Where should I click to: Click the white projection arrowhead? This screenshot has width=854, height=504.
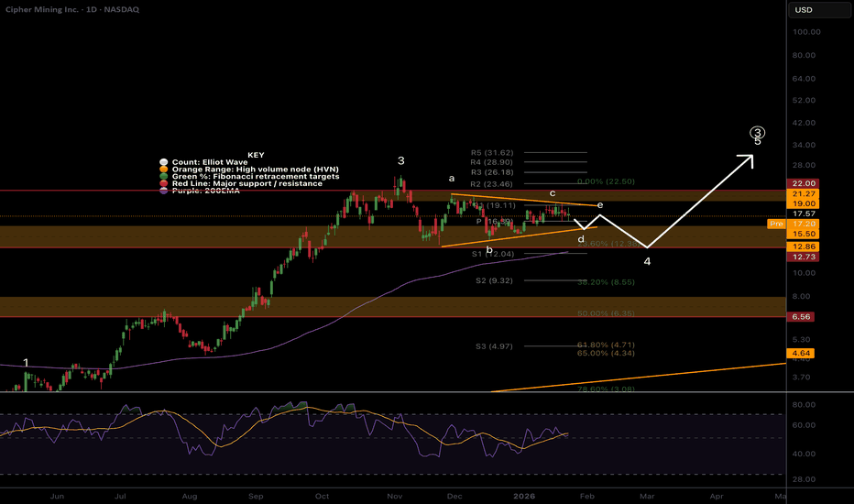click(747, 159)
